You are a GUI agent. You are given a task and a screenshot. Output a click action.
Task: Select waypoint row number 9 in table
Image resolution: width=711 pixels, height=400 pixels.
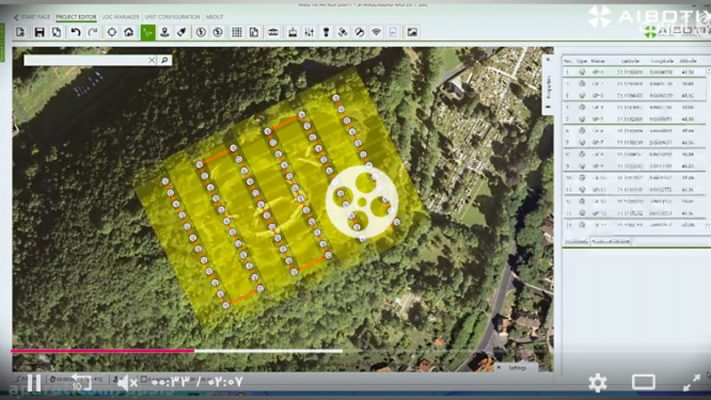634,166
